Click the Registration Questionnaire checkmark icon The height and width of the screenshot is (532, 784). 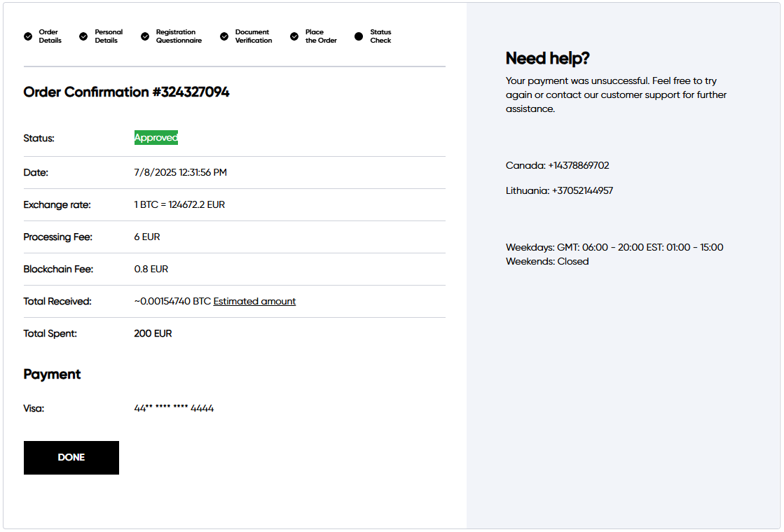pyautogui.click(x=145, y=36)
